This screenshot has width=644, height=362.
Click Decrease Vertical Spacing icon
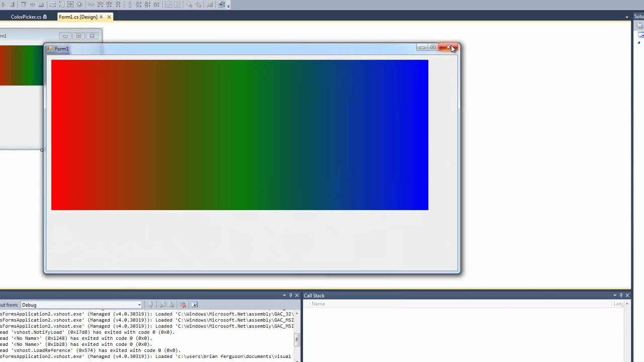tap(147, 5)
